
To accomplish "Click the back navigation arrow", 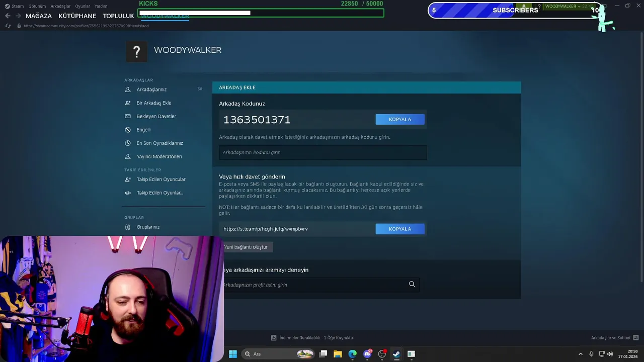I will 8,16.
